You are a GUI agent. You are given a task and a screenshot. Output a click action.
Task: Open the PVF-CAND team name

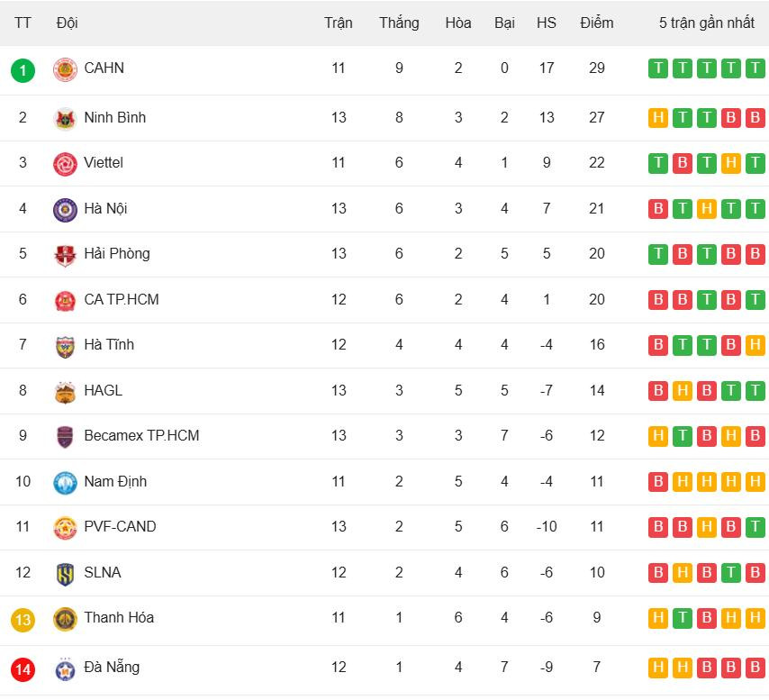click(x=120, y=526)
